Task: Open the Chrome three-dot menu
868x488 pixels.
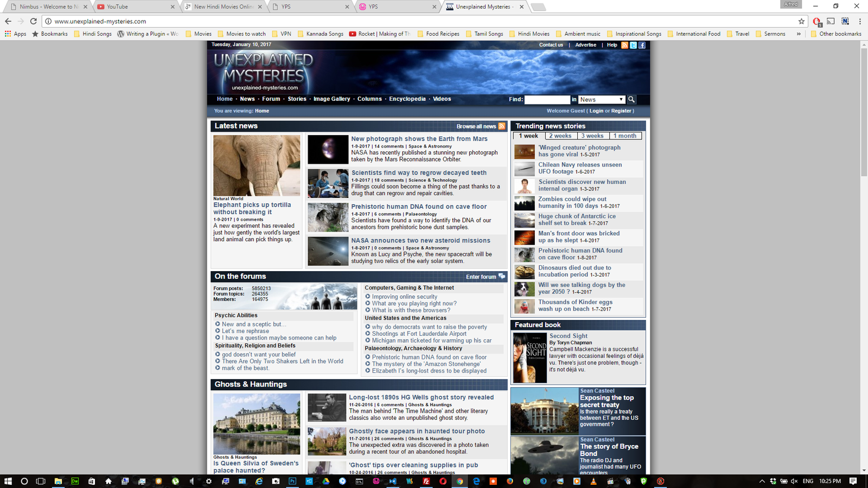Action: (x=860, y=21)
